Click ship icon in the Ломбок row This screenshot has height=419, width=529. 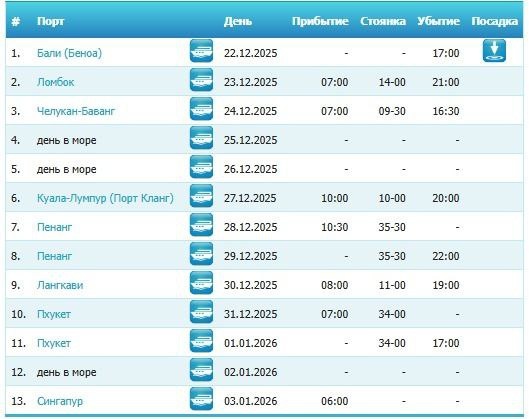coord(201,80)
